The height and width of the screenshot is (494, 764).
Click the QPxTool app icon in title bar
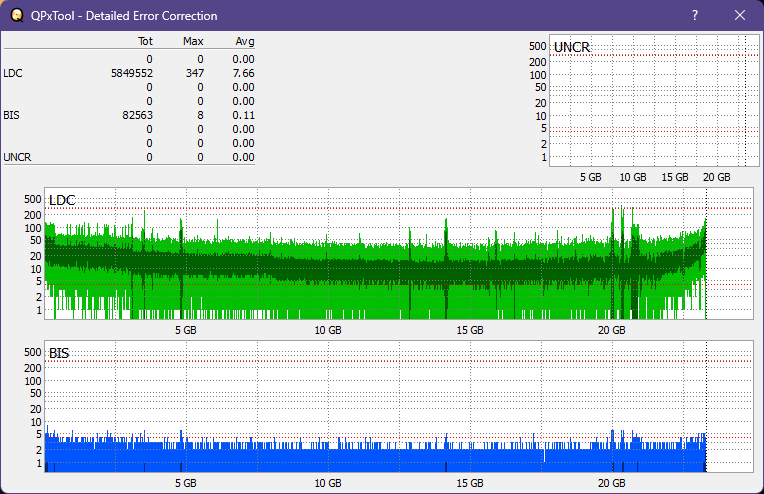pyautogui.click(x=17, y=15)
